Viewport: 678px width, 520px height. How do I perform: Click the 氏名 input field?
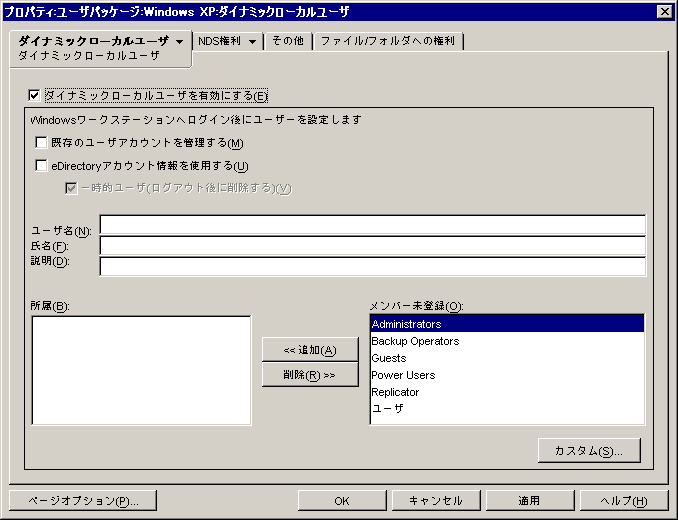tap(373, 246)
